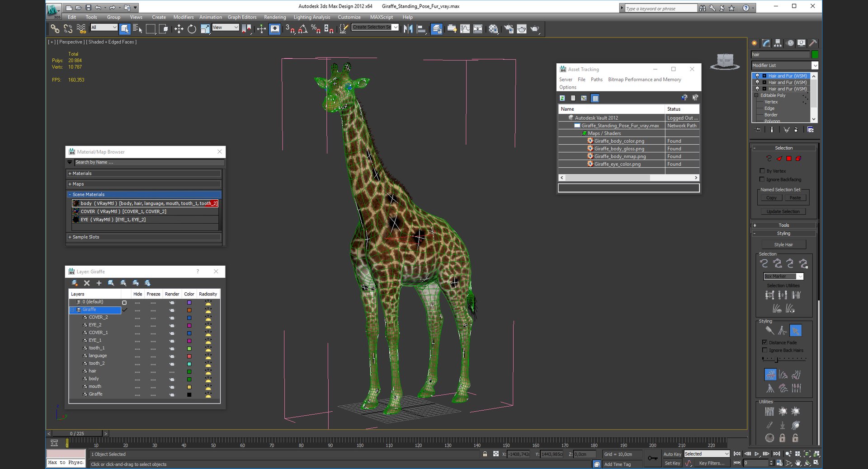868x469 pixels.
Task: Click Add New Layer plus icon
Action: pyautogui.click(x=99, y=283)
